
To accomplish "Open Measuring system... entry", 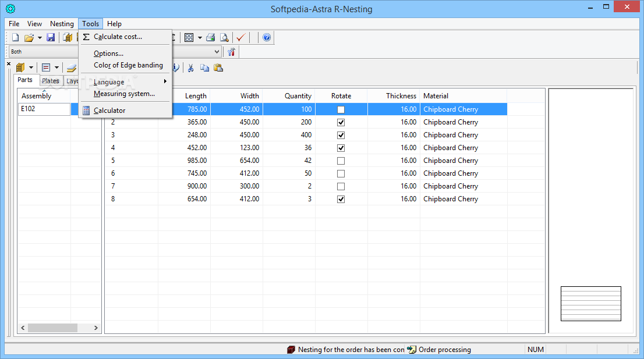I will (x=125, y=94).
